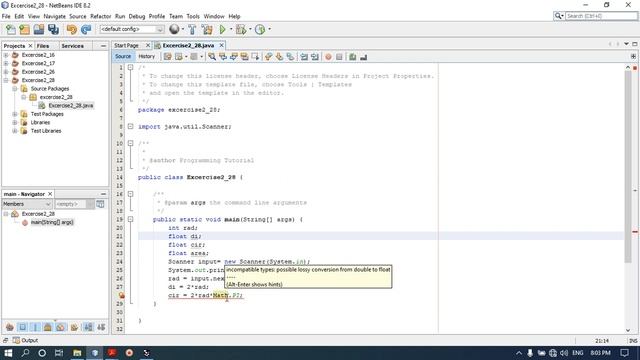Collapse the Excercise2_28 project node
This screenshot has width=640, height=360.
click(6, 80)
